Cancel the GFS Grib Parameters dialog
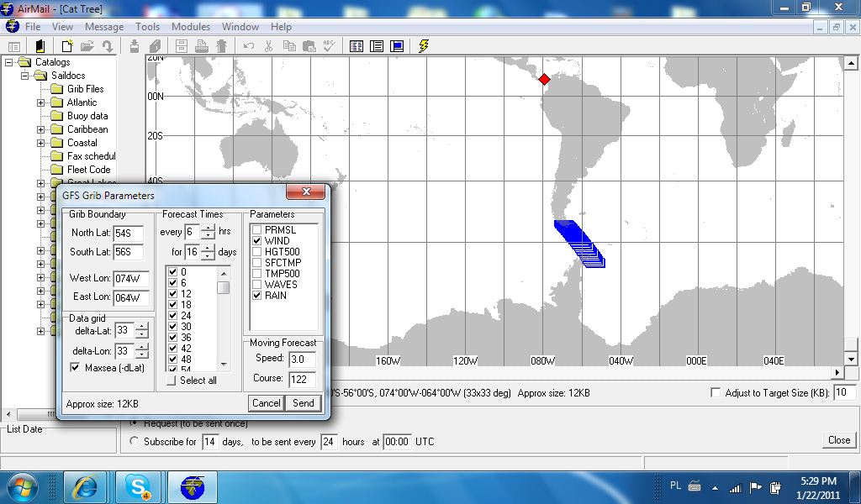861x504 pixels. coord(267,403)
